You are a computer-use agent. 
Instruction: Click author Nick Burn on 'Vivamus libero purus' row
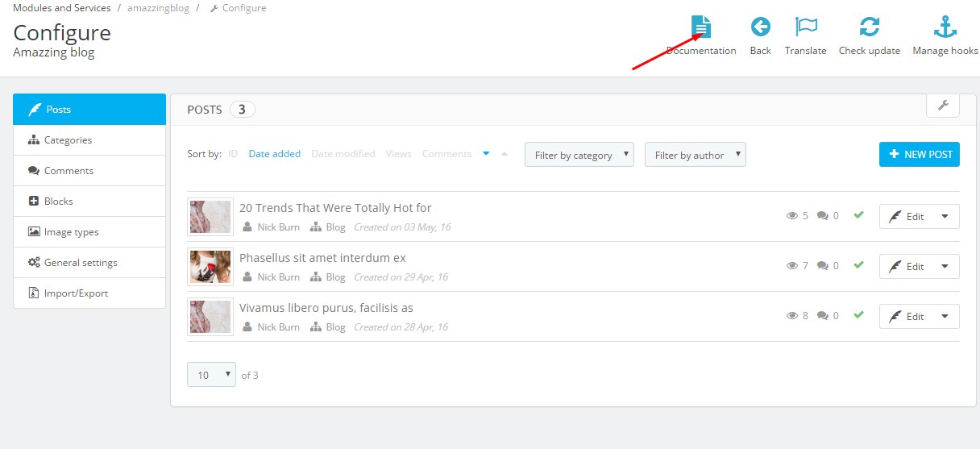(x=278, y=327)
